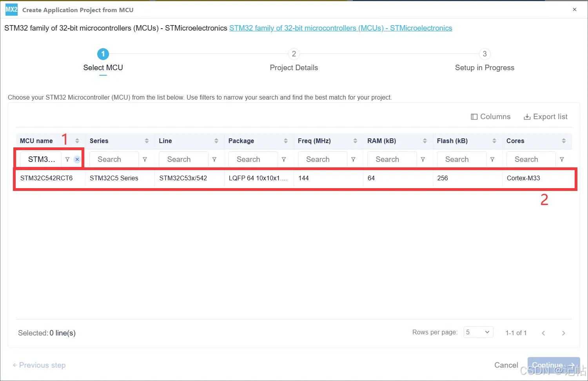Open filter options for Freq (MHz) column
This screenshot has height=381, width=588.
354,160
